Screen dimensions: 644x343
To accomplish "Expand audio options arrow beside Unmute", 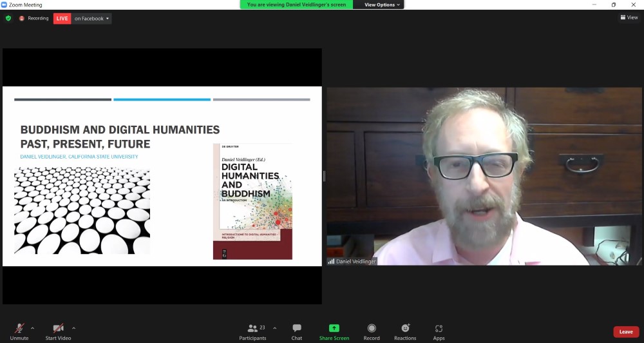I will (x=33, y=328).
